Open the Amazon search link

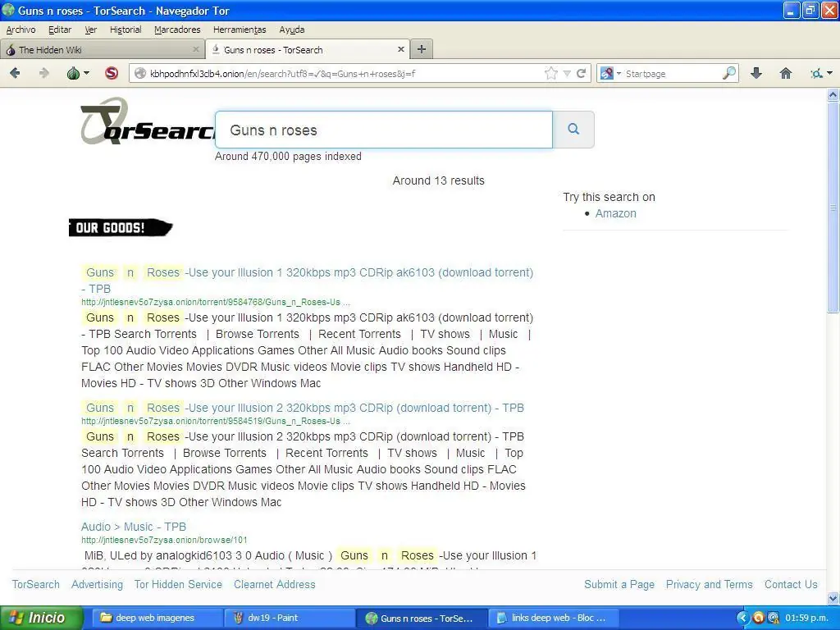615,213
